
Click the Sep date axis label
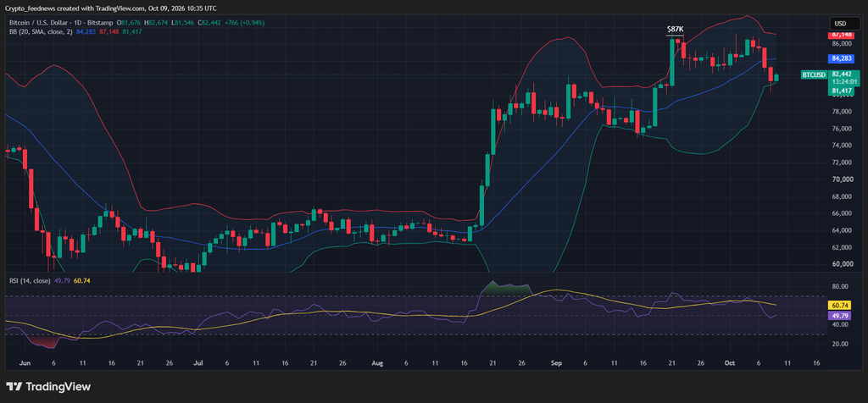[x=557, y=364]
